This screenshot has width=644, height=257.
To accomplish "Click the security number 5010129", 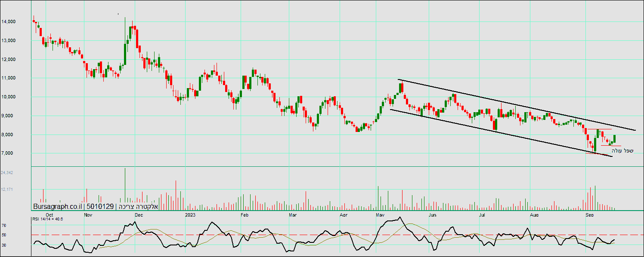I will (x=100, y=207).
